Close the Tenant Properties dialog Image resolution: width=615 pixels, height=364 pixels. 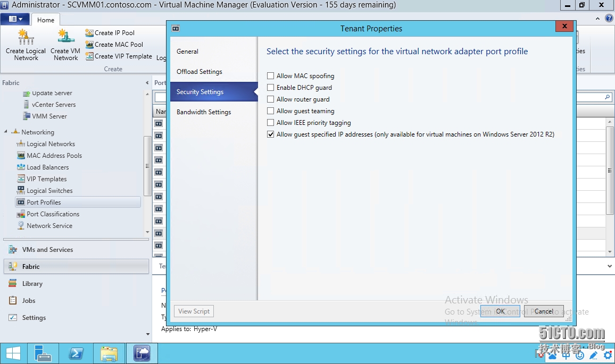coord(564,26)
